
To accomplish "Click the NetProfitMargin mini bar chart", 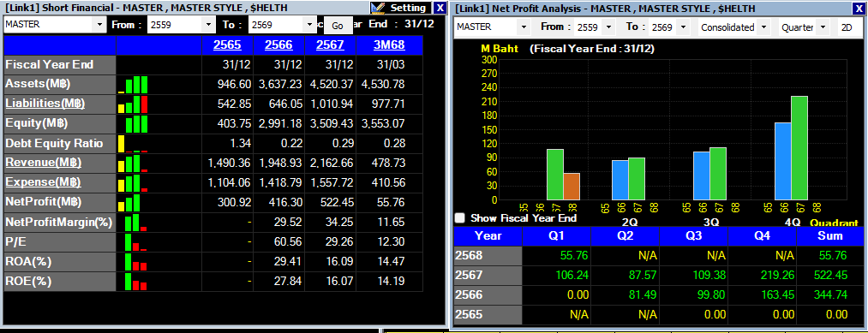I will pos(136,223).
